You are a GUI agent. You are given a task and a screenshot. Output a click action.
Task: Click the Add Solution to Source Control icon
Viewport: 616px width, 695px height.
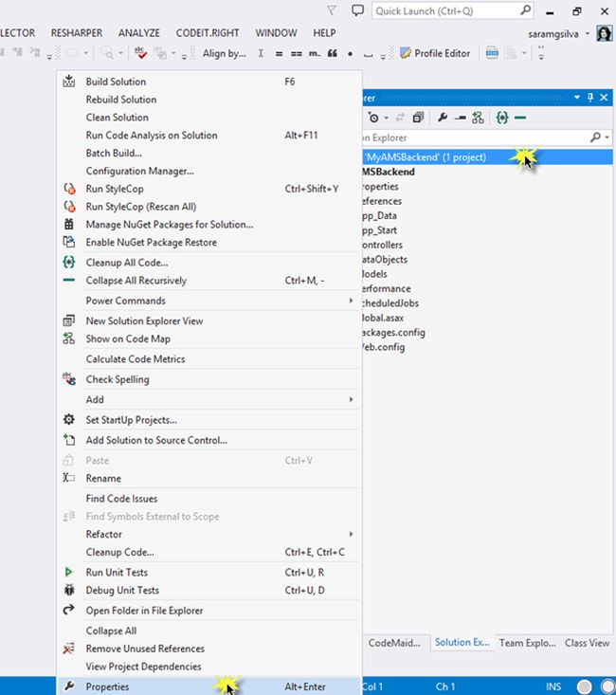[x=68, y=440]
